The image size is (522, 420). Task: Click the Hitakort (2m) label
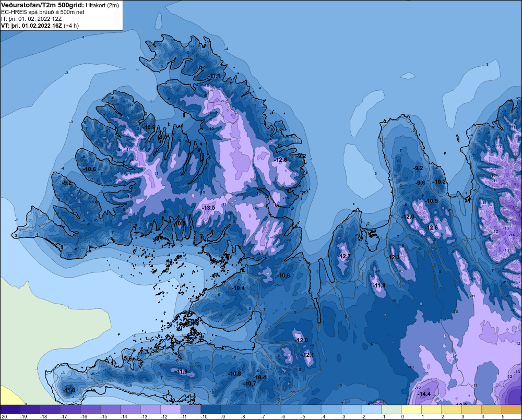[102, 5]
